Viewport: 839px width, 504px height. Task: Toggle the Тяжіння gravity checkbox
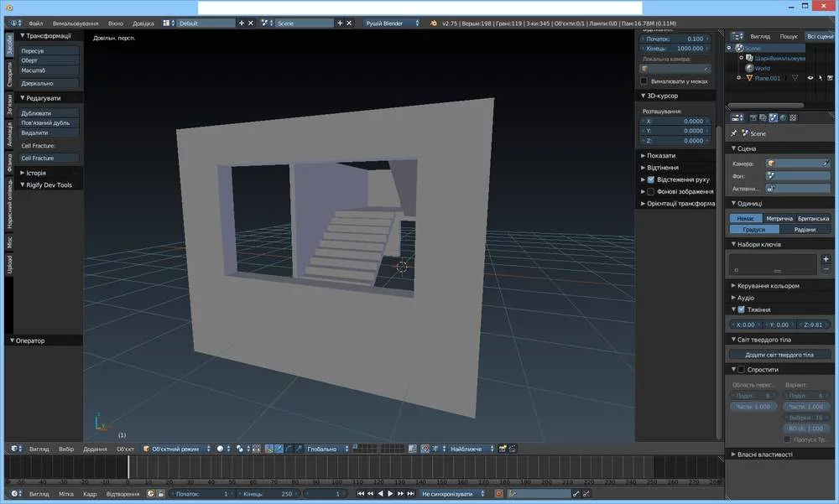coord(741,309)
